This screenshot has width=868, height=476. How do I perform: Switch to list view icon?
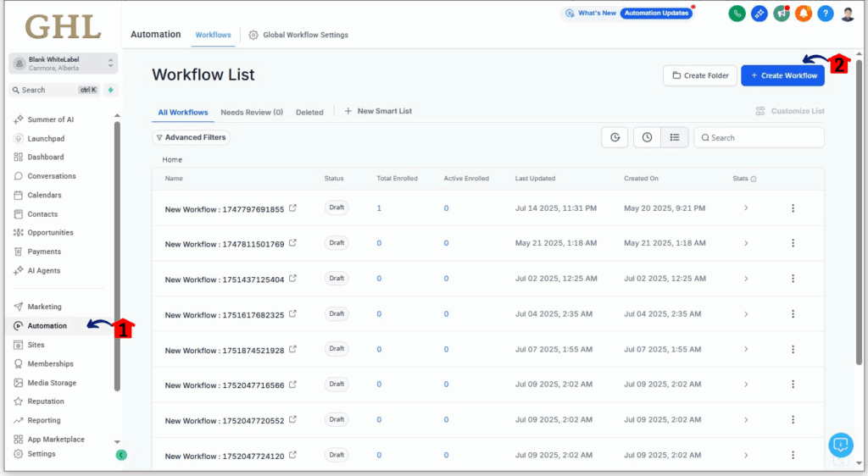[674, 138]
